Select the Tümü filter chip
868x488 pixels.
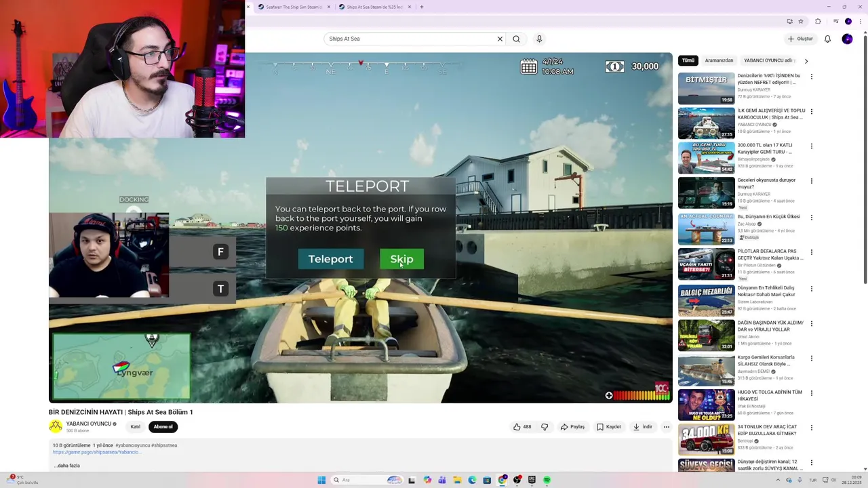click(x=688, y=60)
